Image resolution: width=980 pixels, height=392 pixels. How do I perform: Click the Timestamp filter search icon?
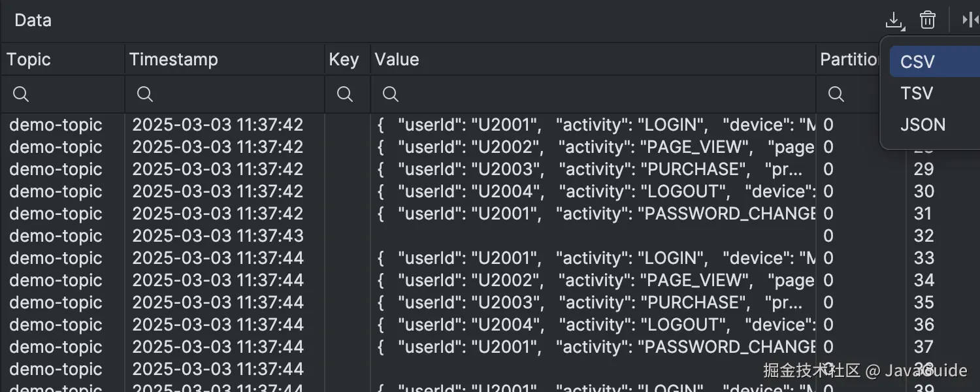144,94
